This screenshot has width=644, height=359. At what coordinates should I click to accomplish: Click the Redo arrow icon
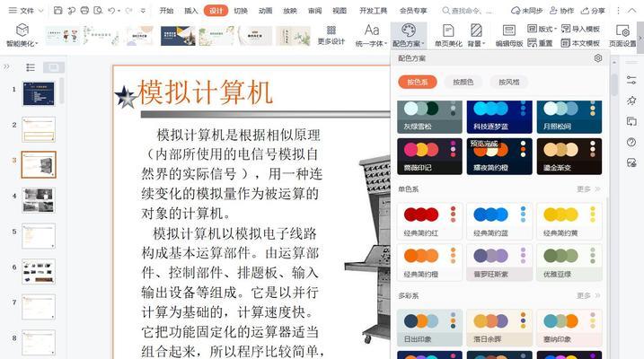coord(128,11)
